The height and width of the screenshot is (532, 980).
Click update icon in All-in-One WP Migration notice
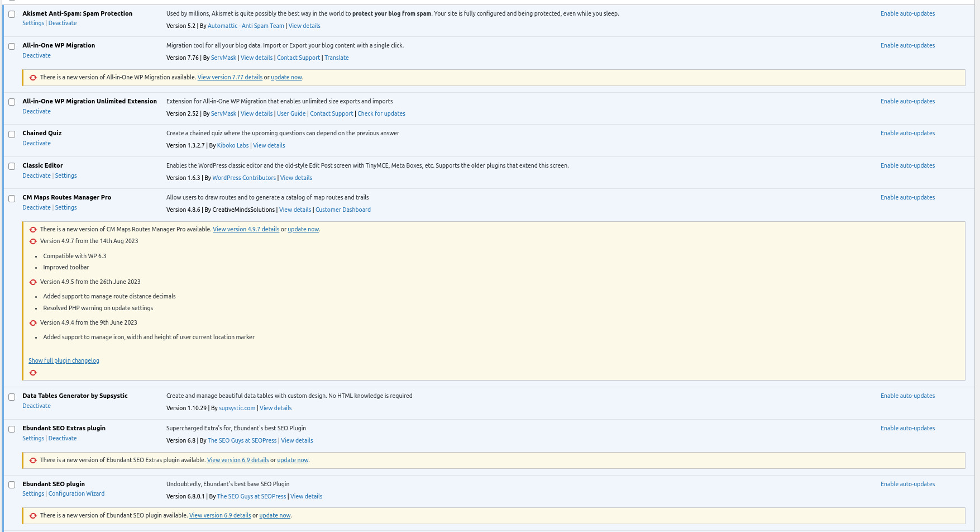(33, 78)
